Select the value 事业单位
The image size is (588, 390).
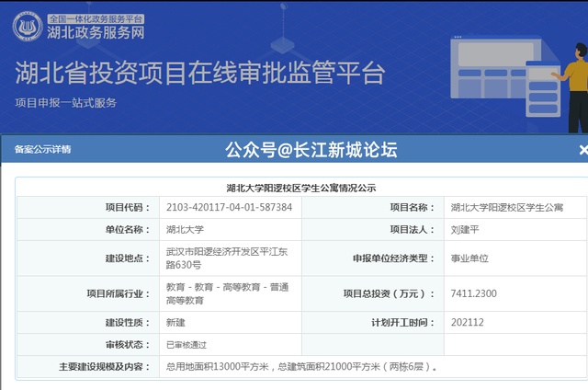click(469, 258)
